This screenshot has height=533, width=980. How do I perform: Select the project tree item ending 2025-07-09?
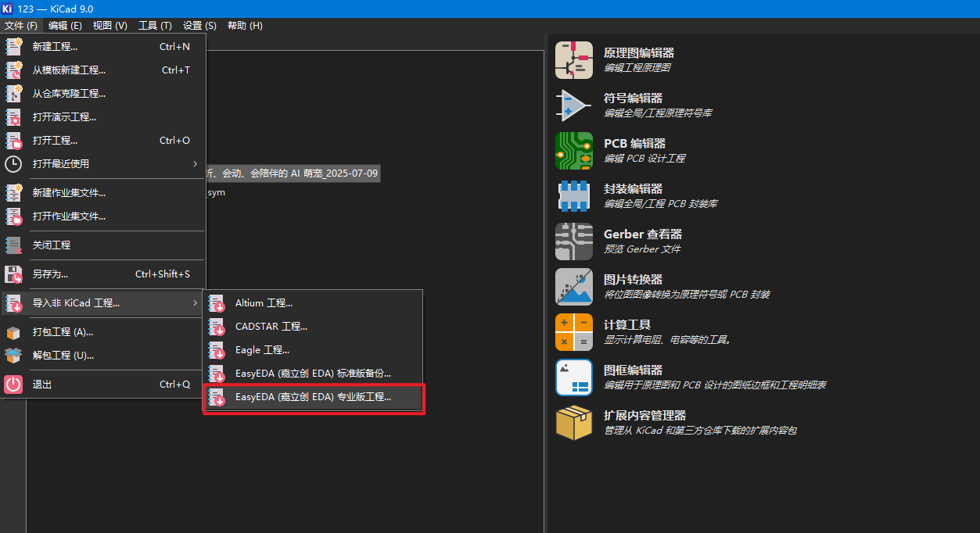pyautogui.click(x=292, y=173)
